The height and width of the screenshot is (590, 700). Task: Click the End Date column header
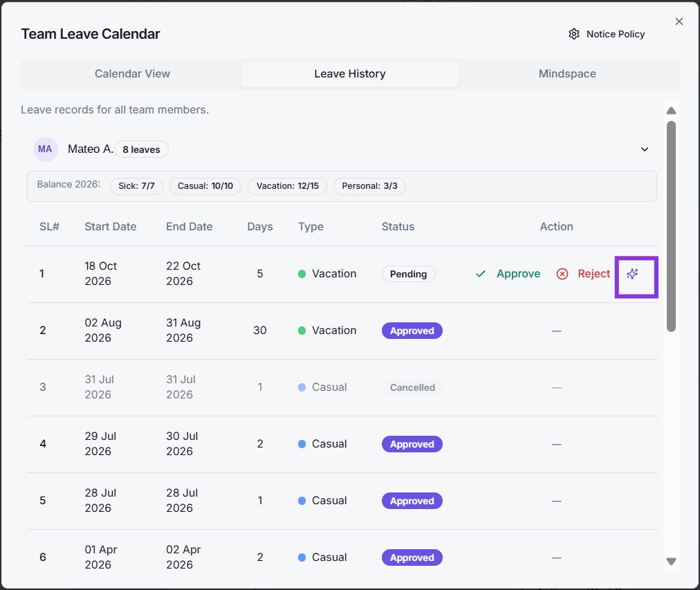coord(190,226)
